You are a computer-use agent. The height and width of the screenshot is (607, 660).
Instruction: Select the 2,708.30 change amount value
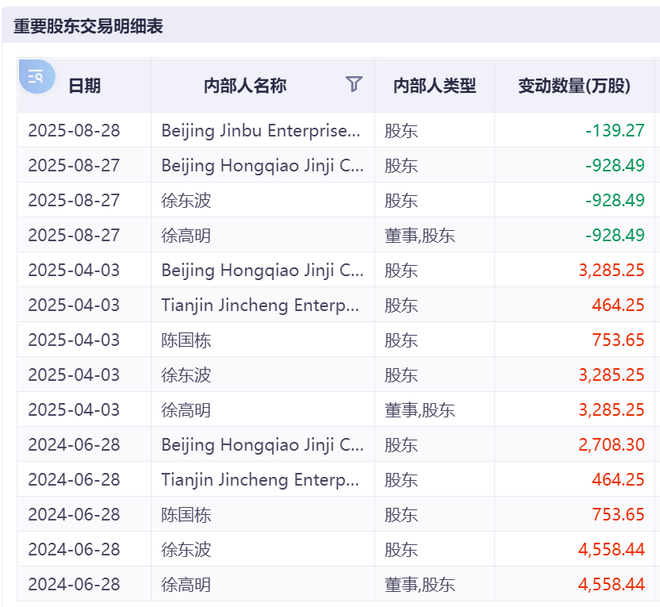point(611,445)
